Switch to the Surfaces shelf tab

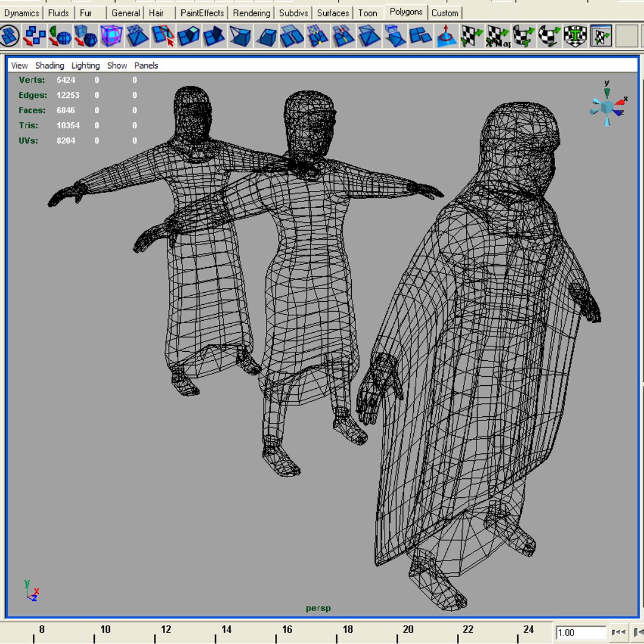333,13
